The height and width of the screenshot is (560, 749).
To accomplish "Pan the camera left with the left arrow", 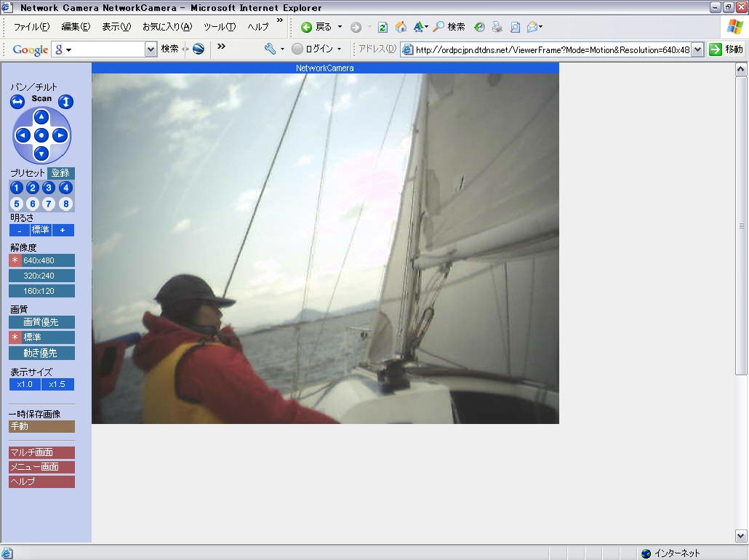I will [x=23, y=135].
